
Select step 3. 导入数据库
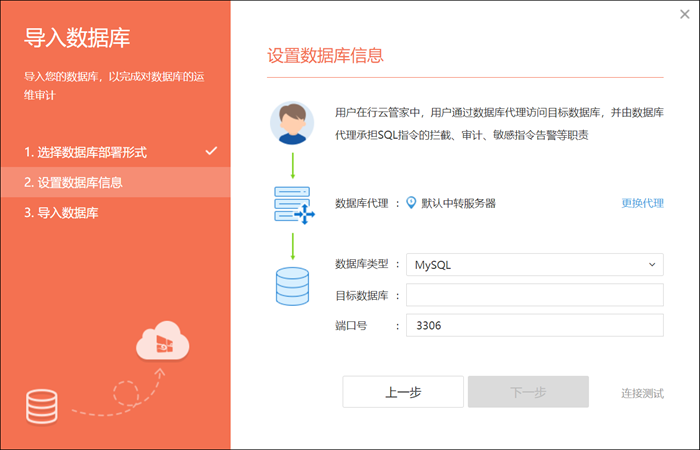(x=61, y=213)
